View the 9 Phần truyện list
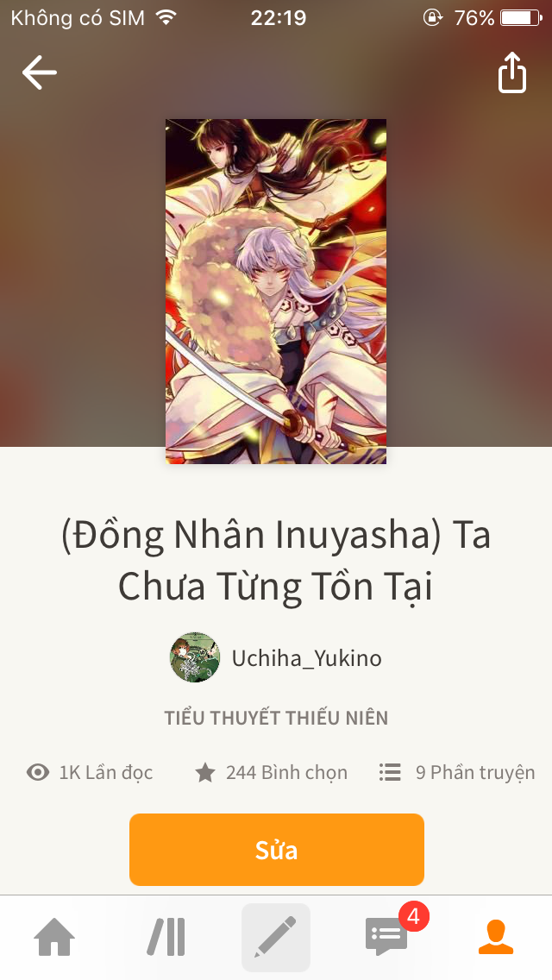The height and width of the screenshot is (980, 552). [475, 772]
